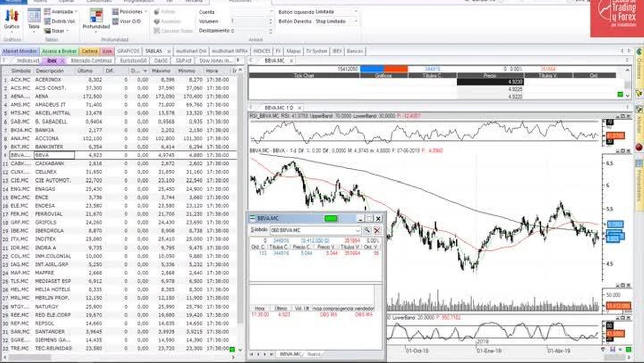The width and height of the screenshot is (644, 363).
Task: Open the Botón Izquierdo Limitada dropdown
Action: [337, 11]
